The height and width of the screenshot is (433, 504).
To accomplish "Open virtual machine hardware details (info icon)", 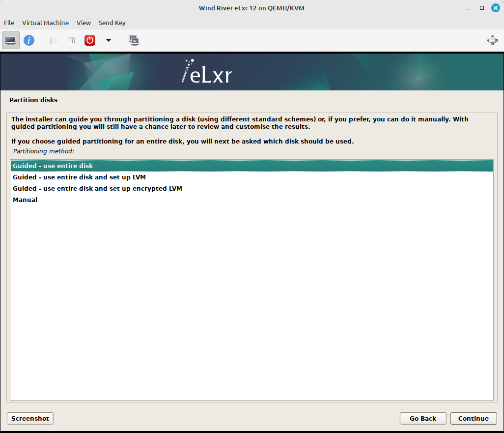I will tap(29, 40).
